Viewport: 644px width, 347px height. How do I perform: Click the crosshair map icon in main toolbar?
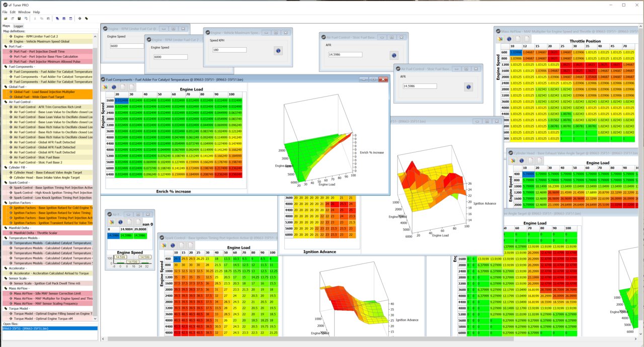79,18
